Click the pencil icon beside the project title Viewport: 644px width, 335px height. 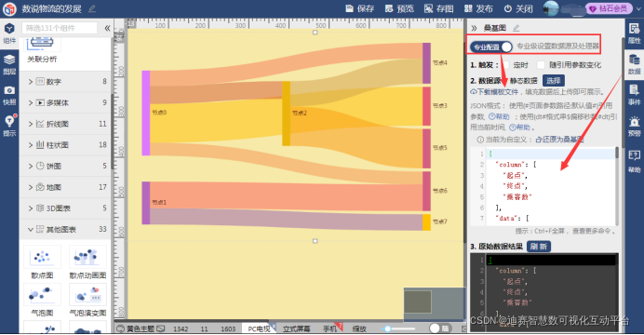[92, 8]
